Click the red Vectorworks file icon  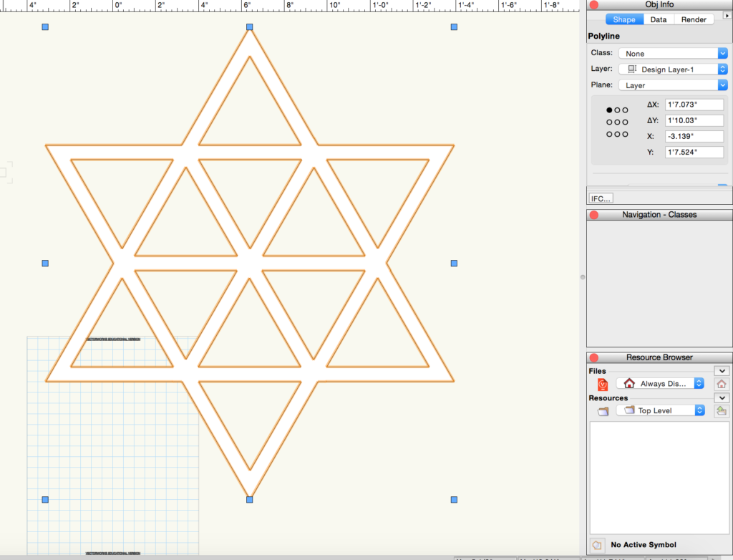pos(603,385)
